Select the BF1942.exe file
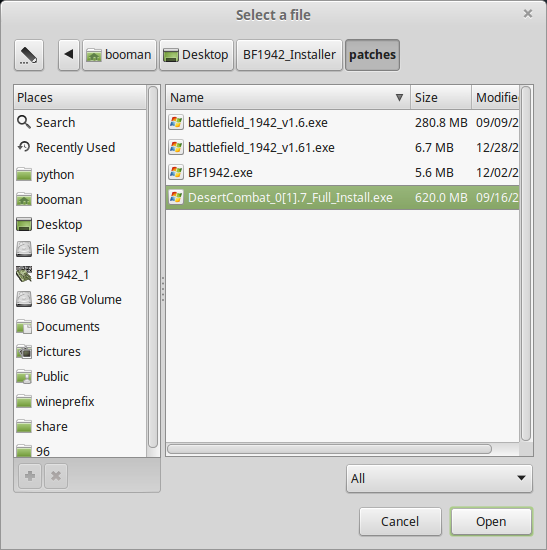The image size is (547, 550). click(342, 173)
